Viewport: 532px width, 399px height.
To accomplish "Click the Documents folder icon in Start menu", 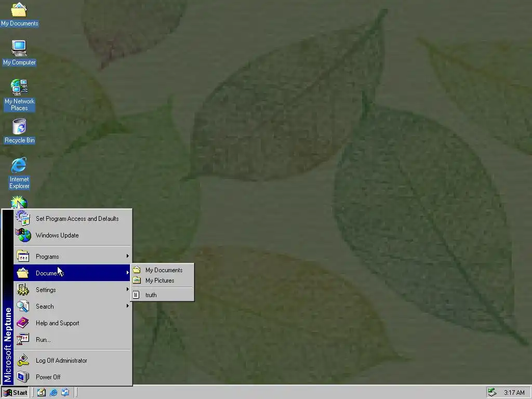I will click(x=23, y=273).
